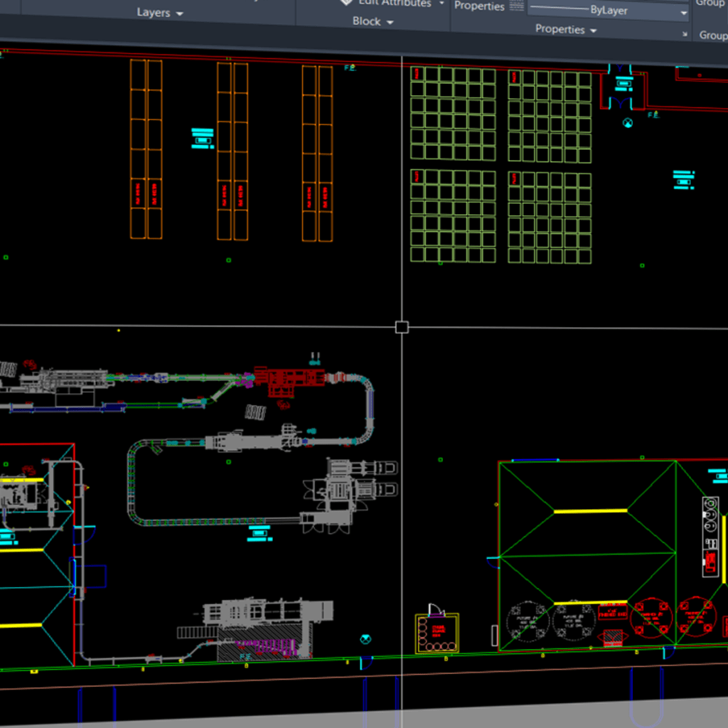Open the Properties panel dialog launcher arrow
The height and width of the screenshot is (728, 728).
pyautogui.click(x=684, y=33)
